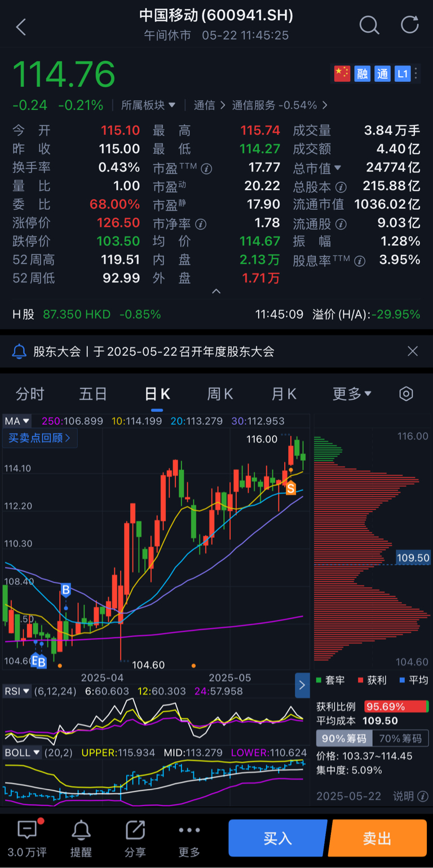This screenshot has height=868, width=433.
Task: Tap the orange S sell marker on the chart
Action: pyautogui.click(x=290, y=488)
